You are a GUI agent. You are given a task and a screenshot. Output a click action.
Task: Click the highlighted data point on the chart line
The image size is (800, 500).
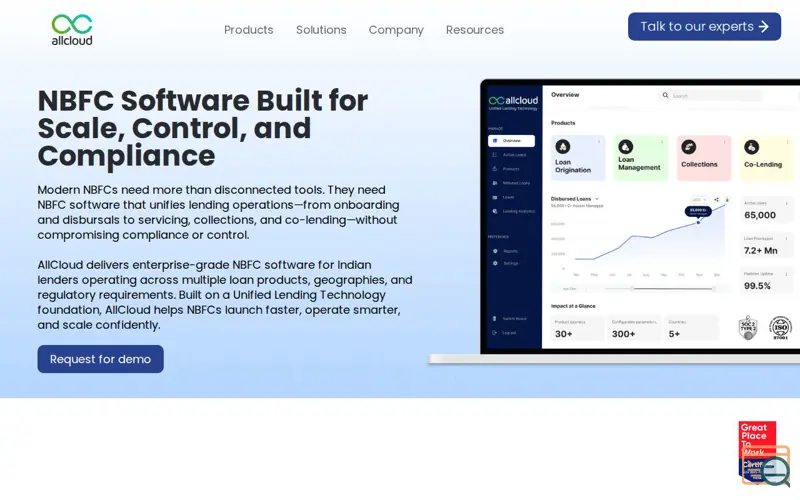click(x=698, y=222)
